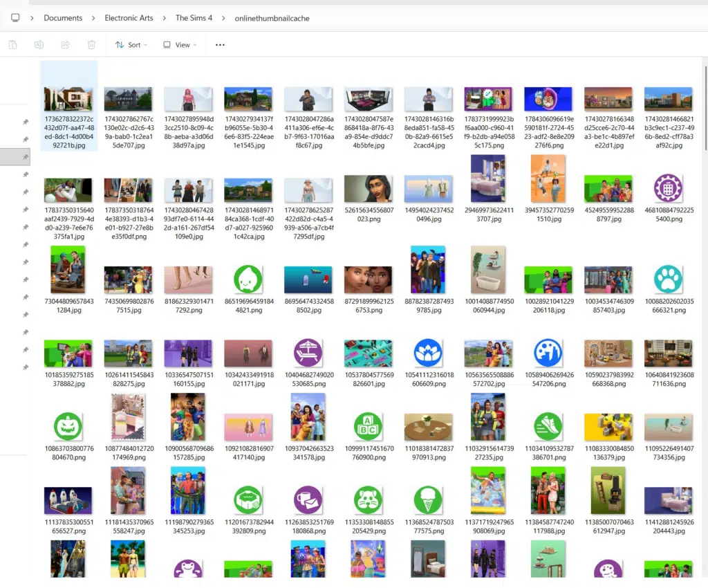708x588 pixels.
Task: Select file 11371719247965908069.jpg
Action: (488, 500)
